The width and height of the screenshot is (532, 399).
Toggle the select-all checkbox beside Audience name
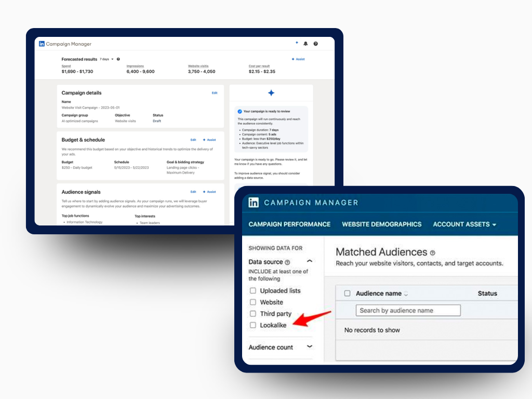tap(347, 294)
